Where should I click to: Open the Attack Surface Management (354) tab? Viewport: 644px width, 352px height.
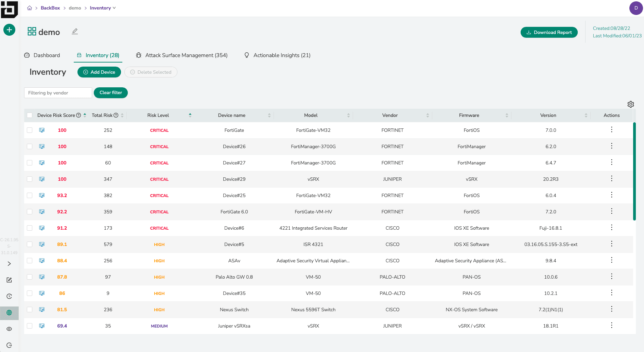pos(182,55)
